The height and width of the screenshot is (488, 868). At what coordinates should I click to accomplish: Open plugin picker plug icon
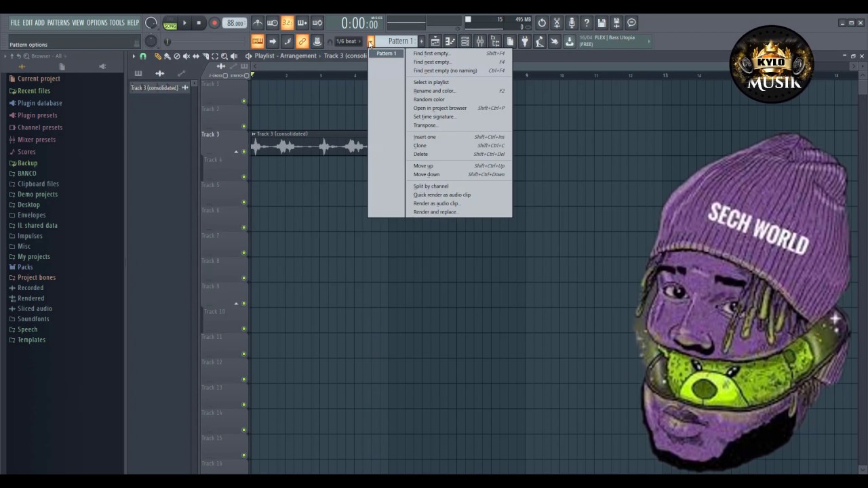pos(524,41)
